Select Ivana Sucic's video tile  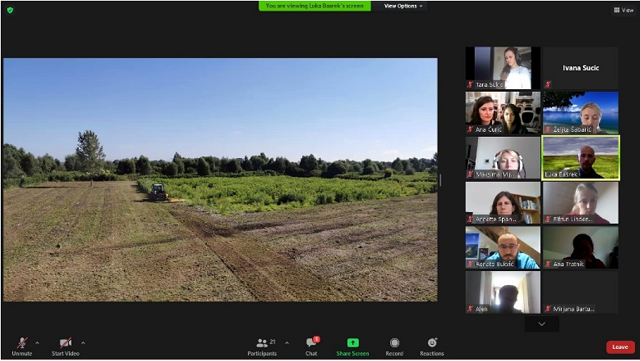click(x=580, y=68)
